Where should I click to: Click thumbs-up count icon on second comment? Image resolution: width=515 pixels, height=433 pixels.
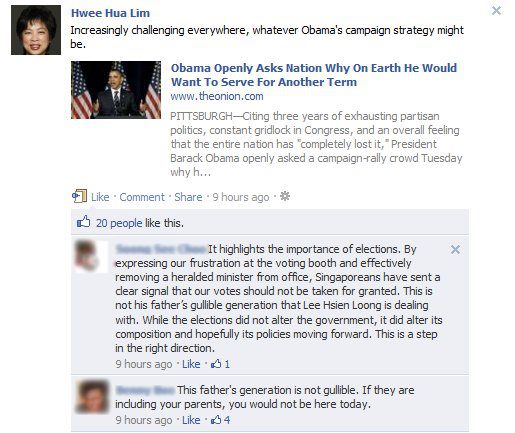pos(216,420)
